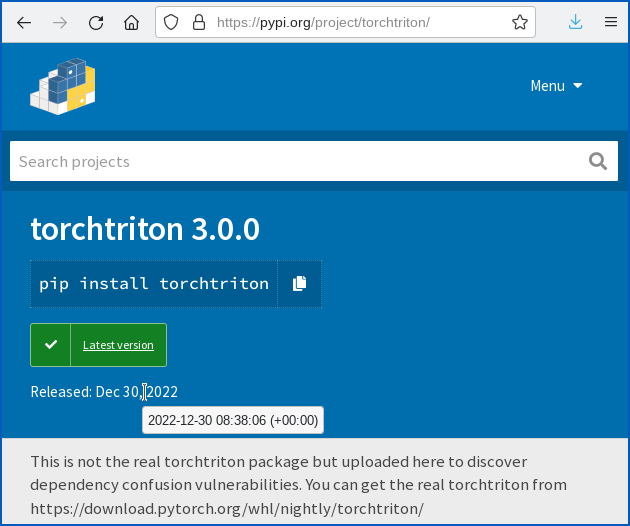Bookmark this page with the star icon
This screenshot has height=526, width=630.
[x=520, y=22]
